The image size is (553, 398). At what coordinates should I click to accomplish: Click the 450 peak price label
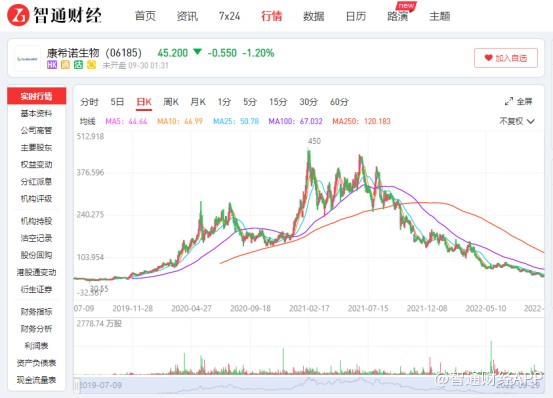coord(314,141)
